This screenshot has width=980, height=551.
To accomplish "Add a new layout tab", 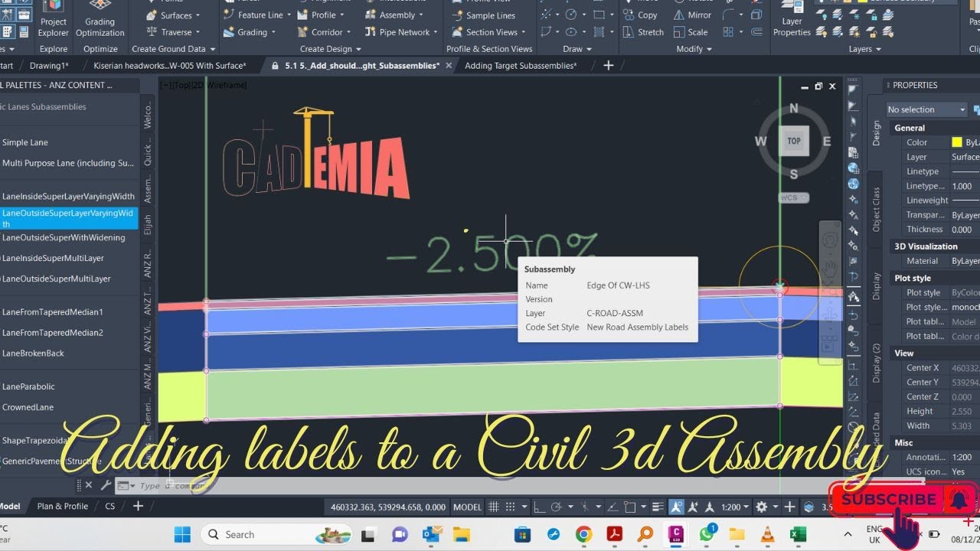I will tap(138, 507).
